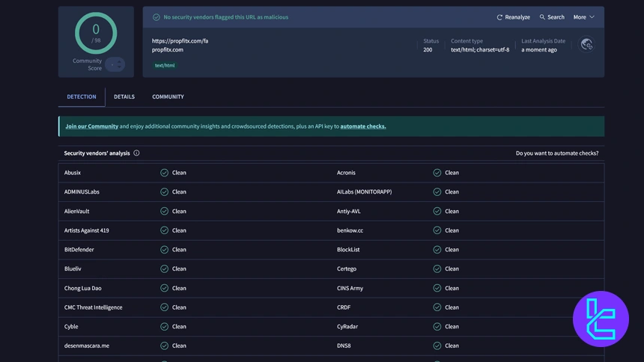Click the CINS Army check icon
The height and width of the screenshot is (362, 644).
[437, 288]
